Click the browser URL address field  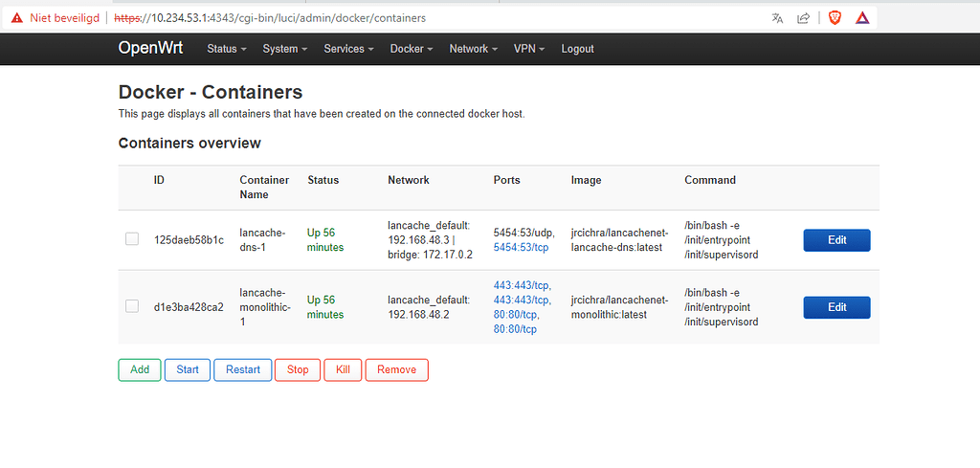coord(431,17)
